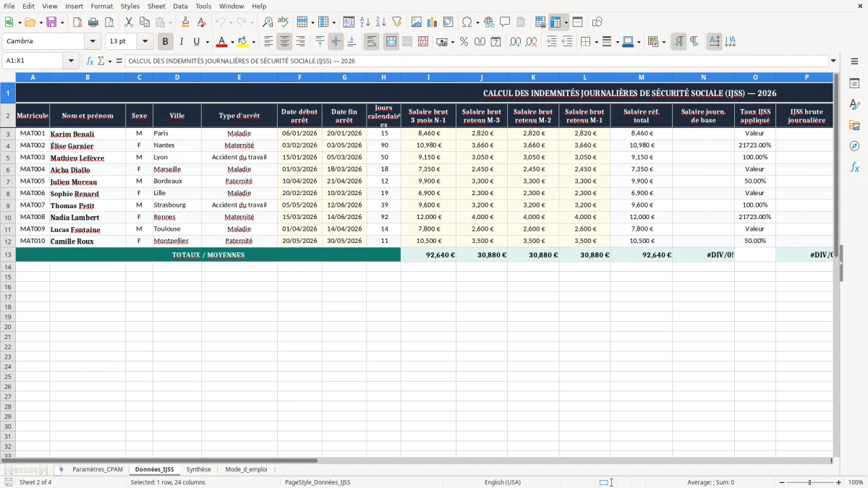The width and height of the screenshot is (868, 488).
Task: Open the sidebar Navigator compass icon
Action: [x=854, y=146]
